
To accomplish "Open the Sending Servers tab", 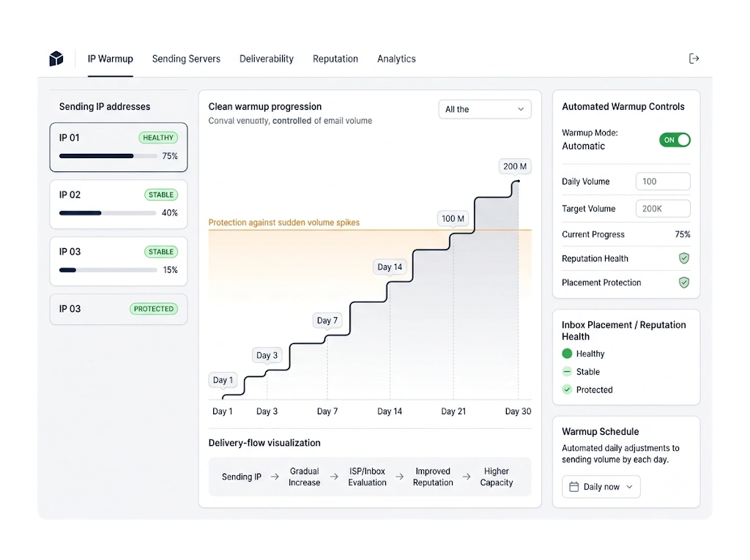I will pos(186,59).
